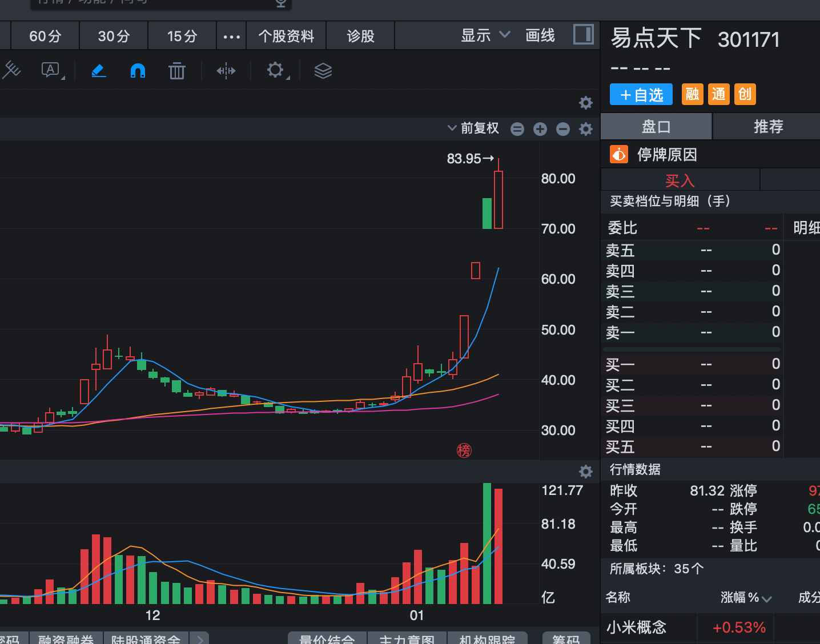Open drawing settings gear icon
820x644 pixels.
coord(276,70)
